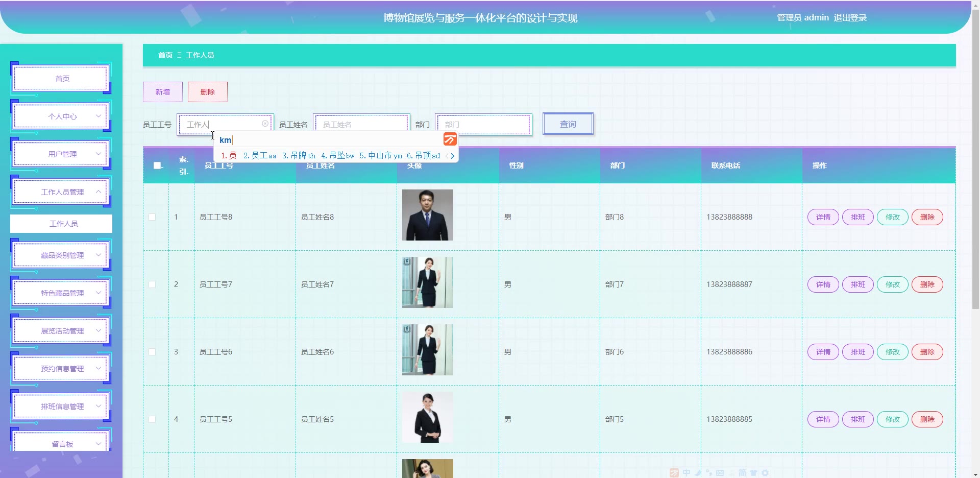This screenshot has height=478, width=980.
Task: Run search with the 查询 button
Action: (x=568, y=124)
